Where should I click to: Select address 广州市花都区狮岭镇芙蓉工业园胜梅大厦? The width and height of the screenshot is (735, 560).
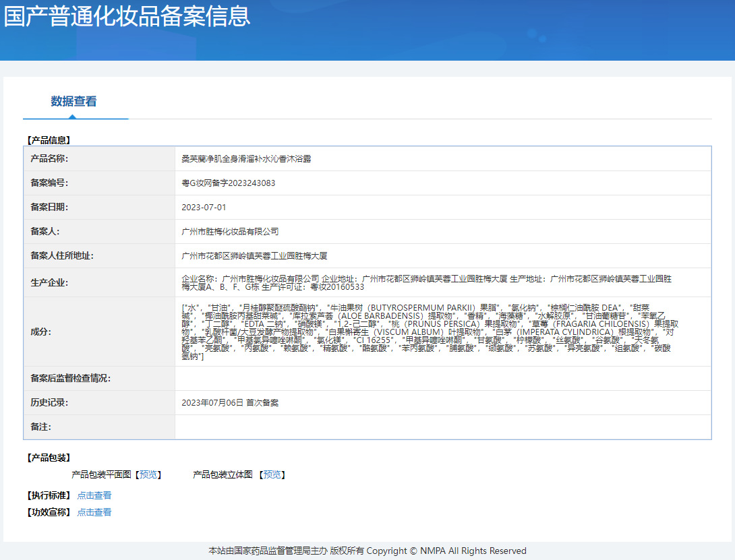[254, 256]
